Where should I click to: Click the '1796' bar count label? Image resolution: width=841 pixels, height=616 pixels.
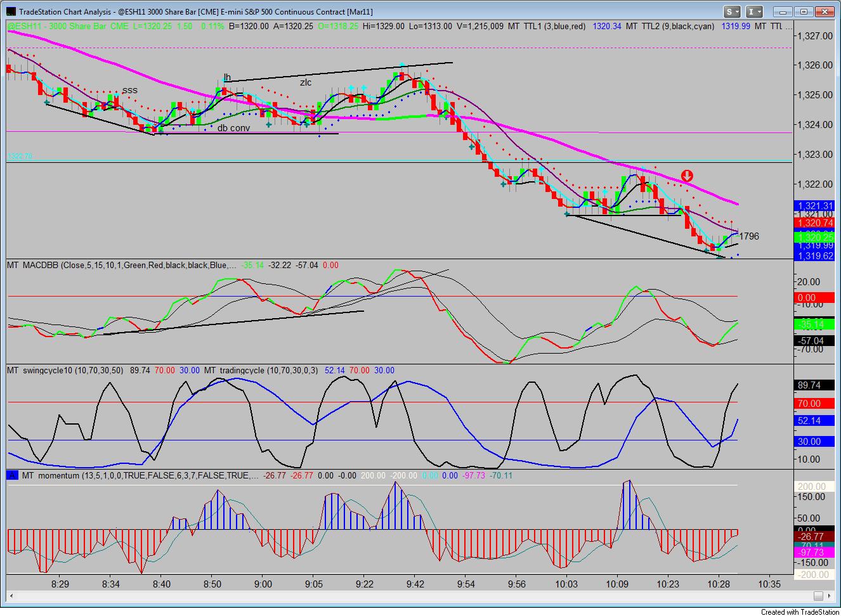coord(749,236)
